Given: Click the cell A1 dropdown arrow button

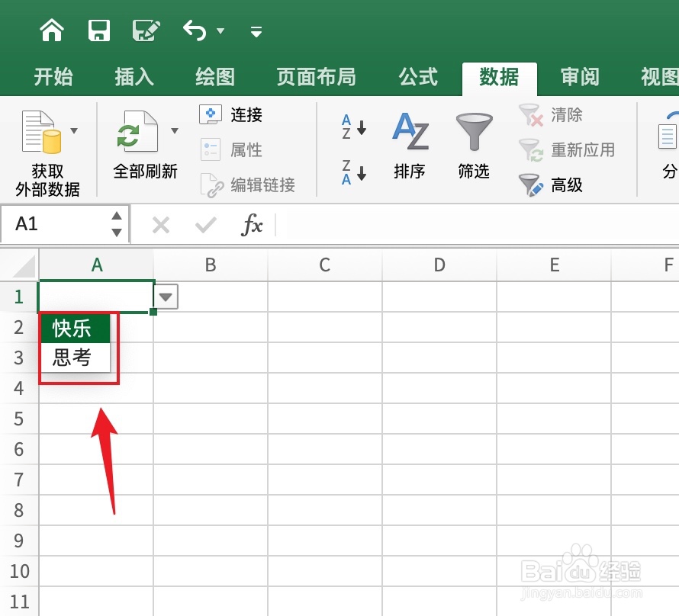Looking at the screenshot, I should [166, 297].
